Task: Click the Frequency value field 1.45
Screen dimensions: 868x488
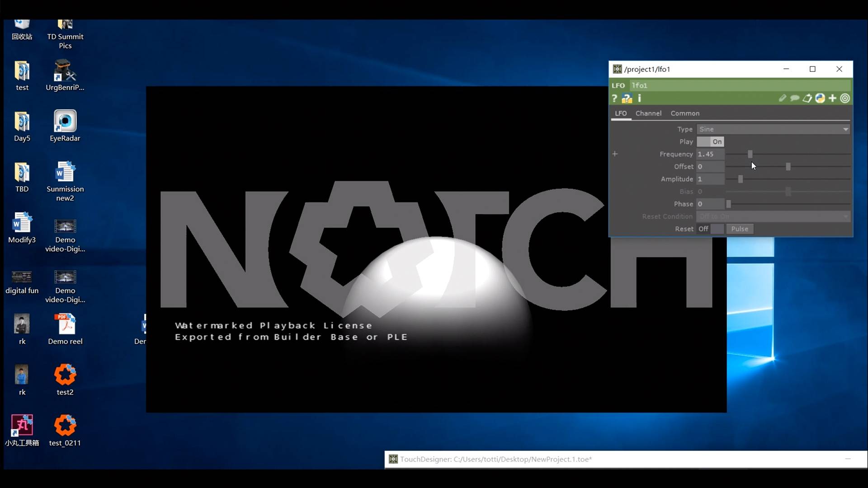Action: point(710,154)
